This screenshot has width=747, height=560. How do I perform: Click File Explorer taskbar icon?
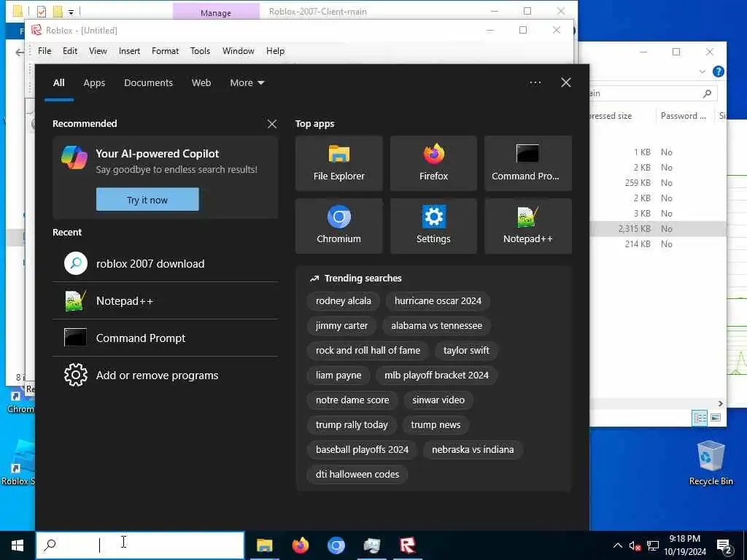pyautogui.click(x=264, y=545)
